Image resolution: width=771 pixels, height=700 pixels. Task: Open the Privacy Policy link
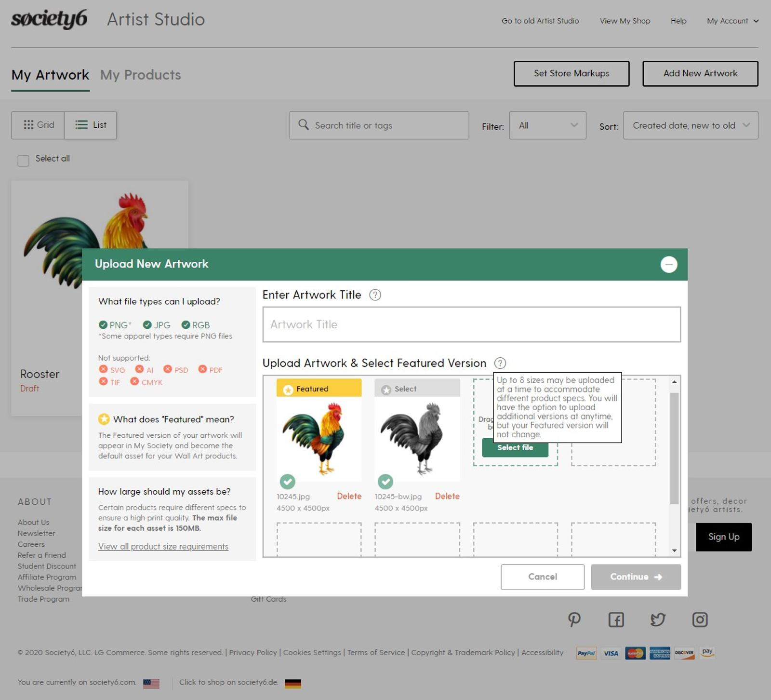tap(253, 652)
